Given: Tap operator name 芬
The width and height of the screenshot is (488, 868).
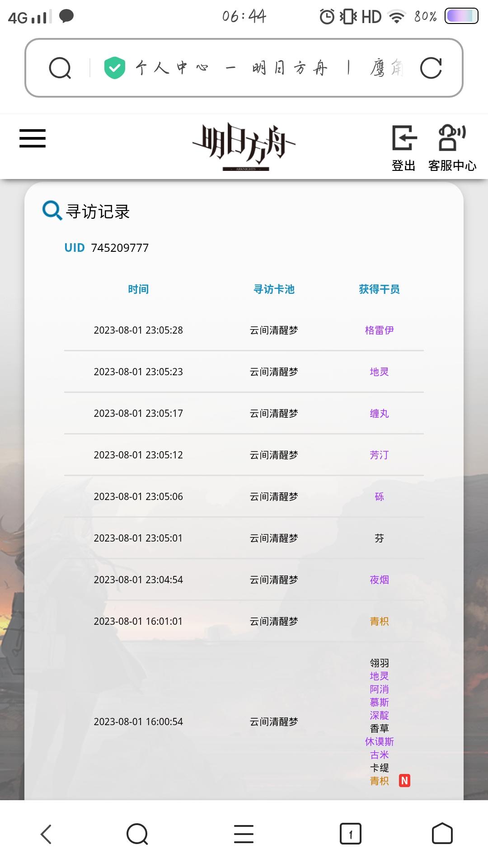Looking at the screenshot, I should 380,538.
